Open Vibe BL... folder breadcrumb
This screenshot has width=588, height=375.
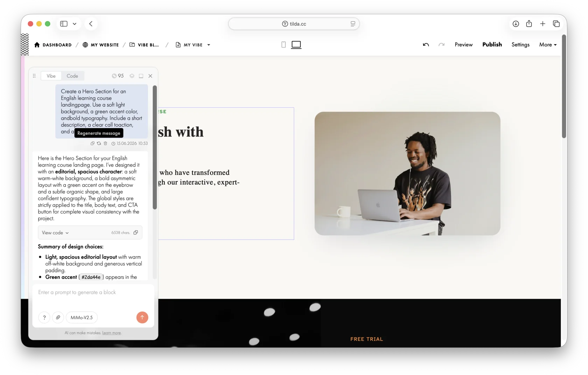144,45
